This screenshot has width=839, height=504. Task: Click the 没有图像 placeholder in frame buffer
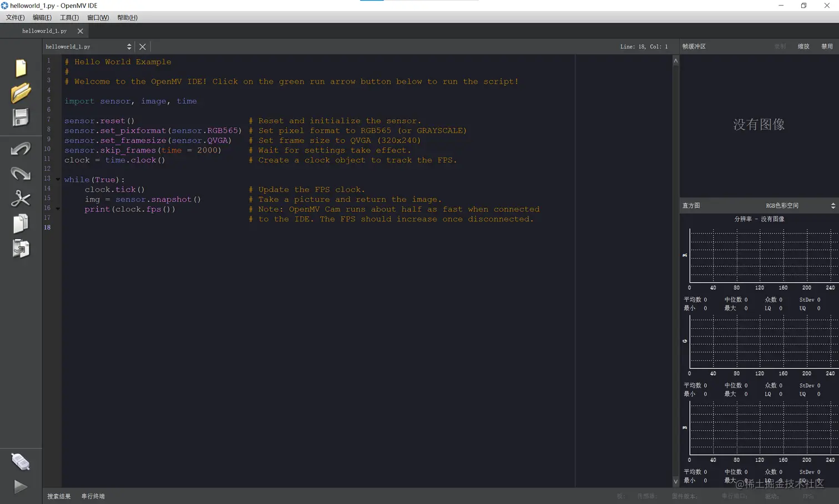(x=759, y=124)
